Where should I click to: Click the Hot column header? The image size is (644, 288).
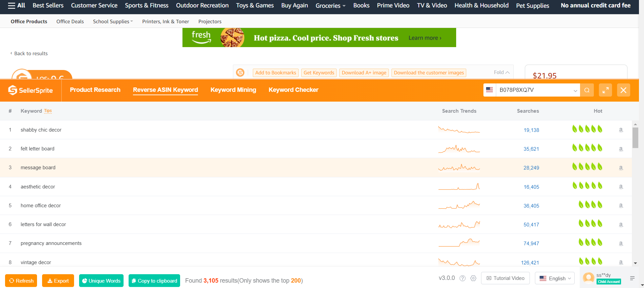pos(598,111)
